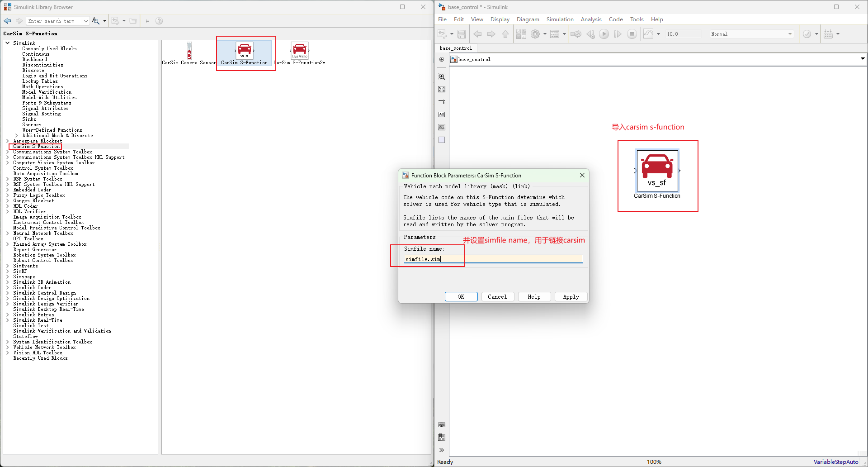Viewport: 868px width, 467px height.
Task: Select the CarSim Camera Sensor block
Action: tap(189, 53)
